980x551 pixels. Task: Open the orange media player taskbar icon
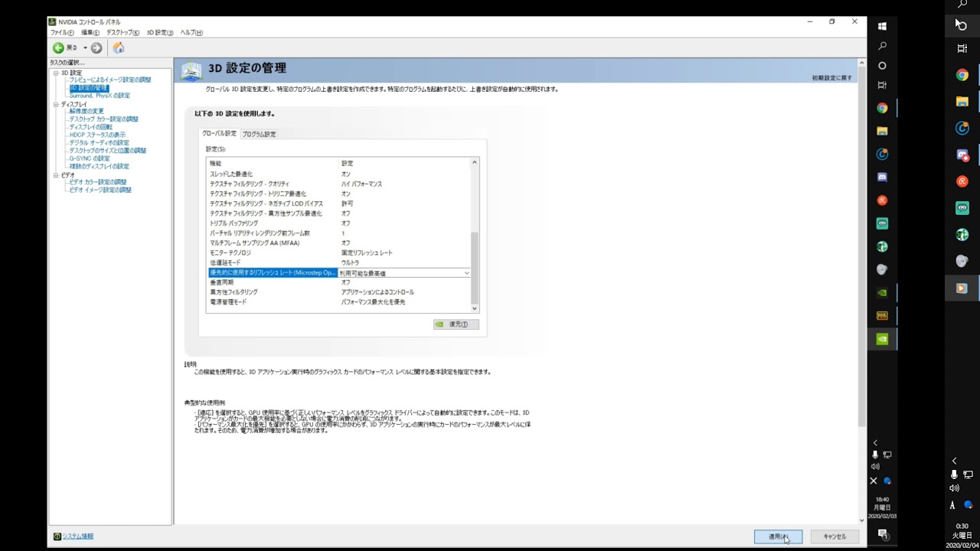[962, 289]
